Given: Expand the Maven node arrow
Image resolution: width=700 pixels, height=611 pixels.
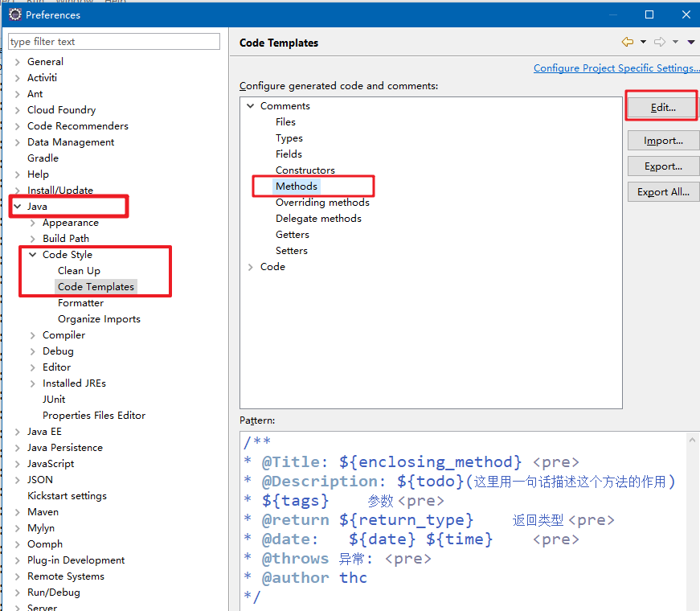Looking at the screenshot, I should tap(18, 512).
